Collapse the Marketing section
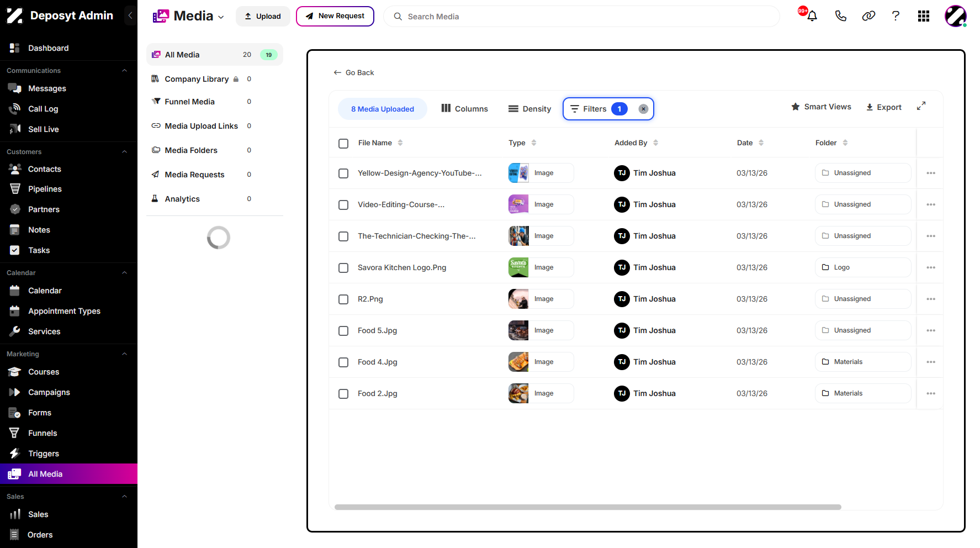The width and height of the screenshot is (980, 548). 124,354
